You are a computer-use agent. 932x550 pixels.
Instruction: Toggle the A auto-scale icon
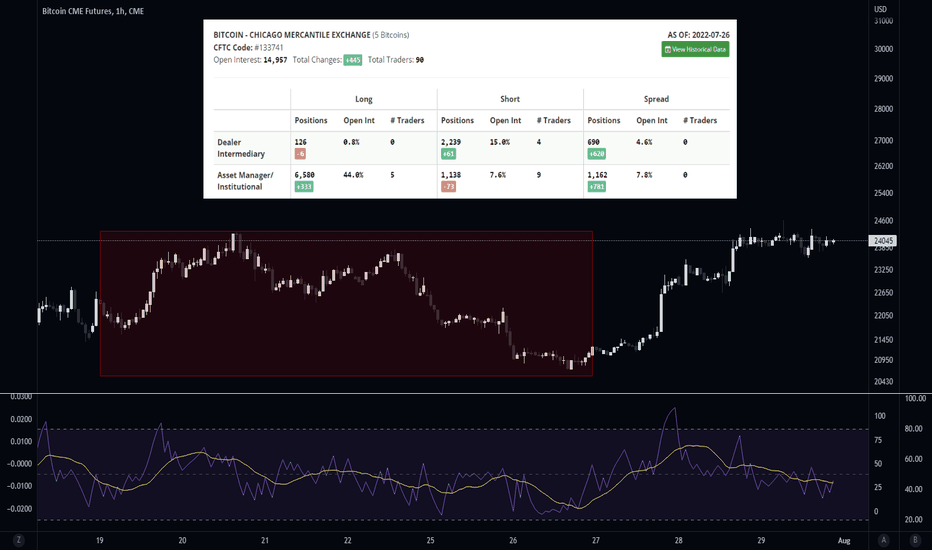click(884, 540)
